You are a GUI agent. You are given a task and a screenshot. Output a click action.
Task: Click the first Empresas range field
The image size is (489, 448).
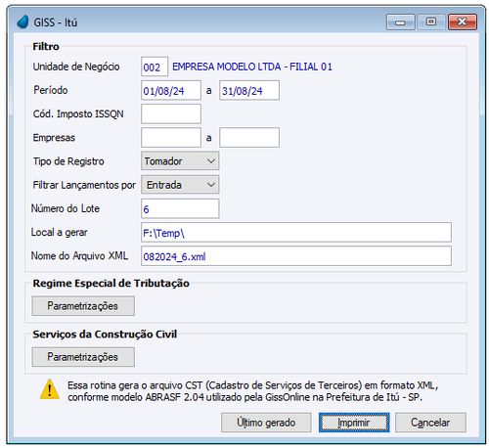click(x=171, y=138)
